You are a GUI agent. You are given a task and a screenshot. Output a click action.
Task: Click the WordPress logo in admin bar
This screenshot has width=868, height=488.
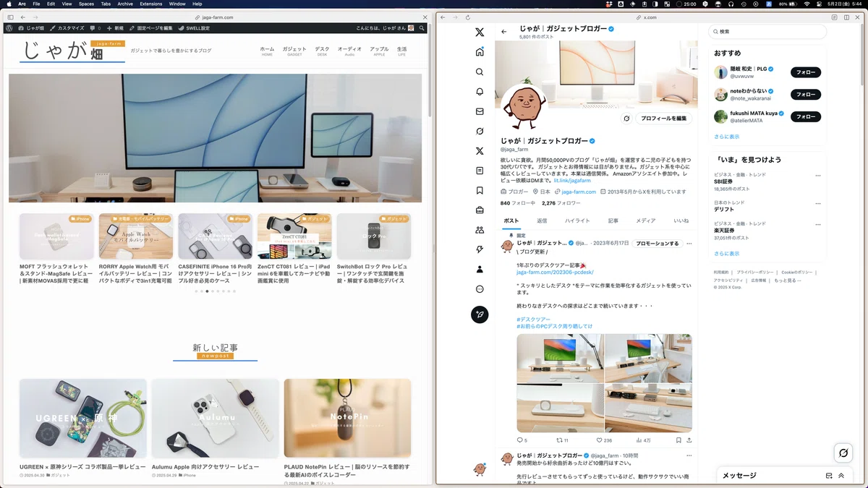(8, 28)
